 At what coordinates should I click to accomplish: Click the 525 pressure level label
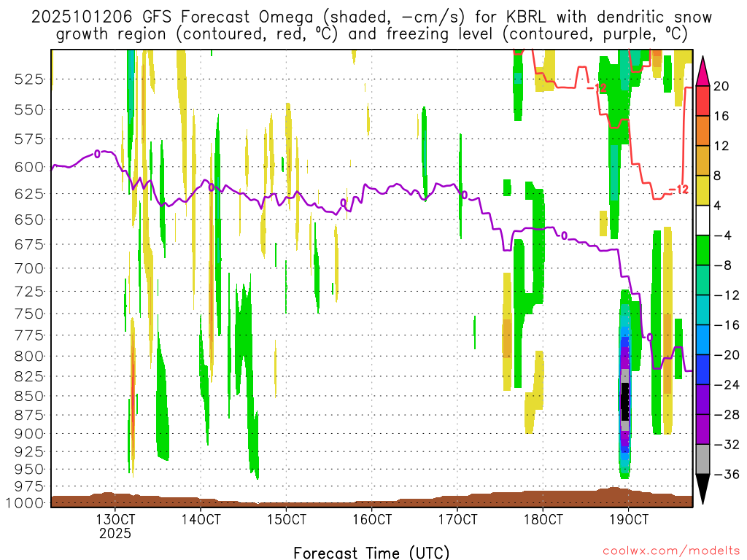tap(29, 79)
